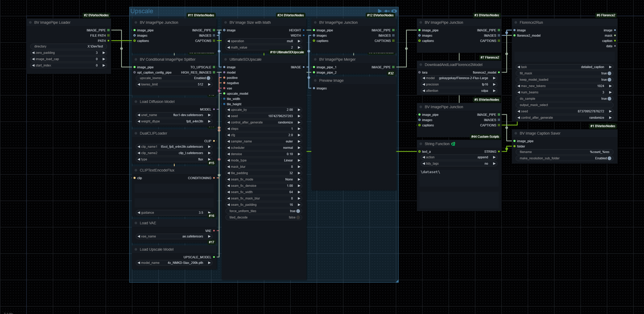The image size is (644, 314).
Task: Toggle force_uniform_tiles switch off
Action: (x=298, y=211)
